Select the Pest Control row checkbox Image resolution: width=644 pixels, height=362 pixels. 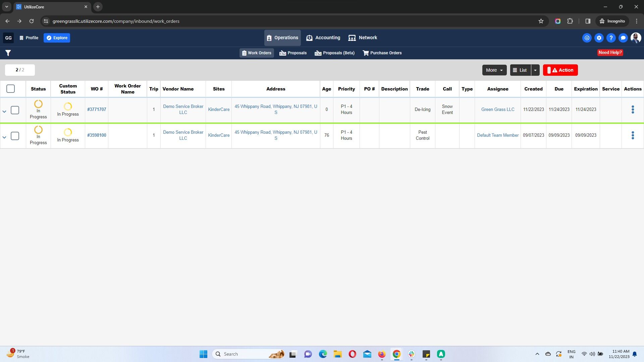[15, 136]
